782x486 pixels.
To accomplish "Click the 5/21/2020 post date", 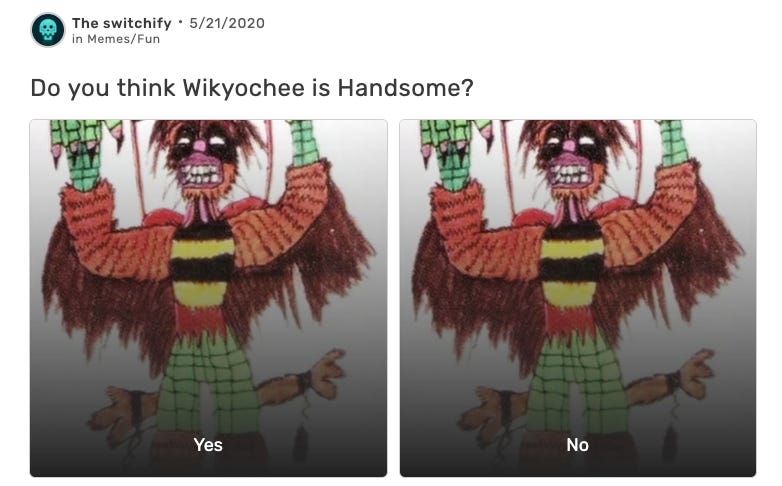I will coord(227,23).
